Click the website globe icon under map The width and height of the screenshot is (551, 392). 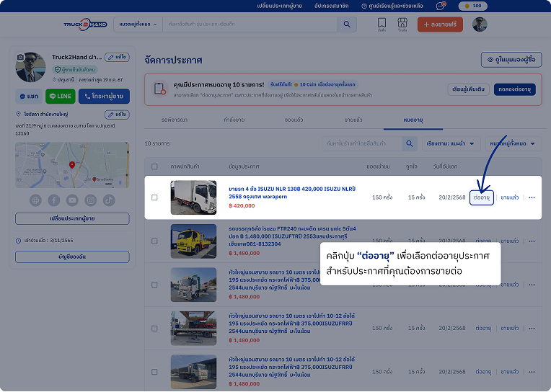coord(36,200)
